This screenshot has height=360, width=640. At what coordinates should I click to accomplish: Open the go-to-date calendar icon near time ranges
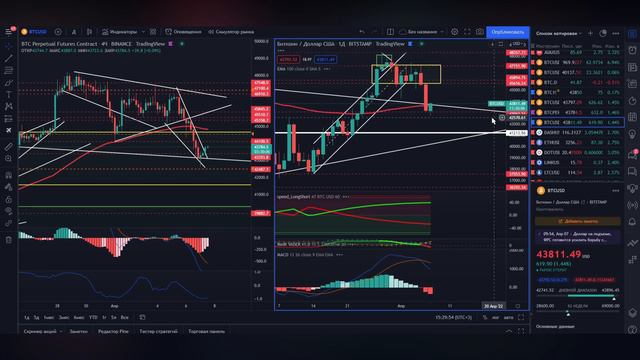[x=142, y=317]
